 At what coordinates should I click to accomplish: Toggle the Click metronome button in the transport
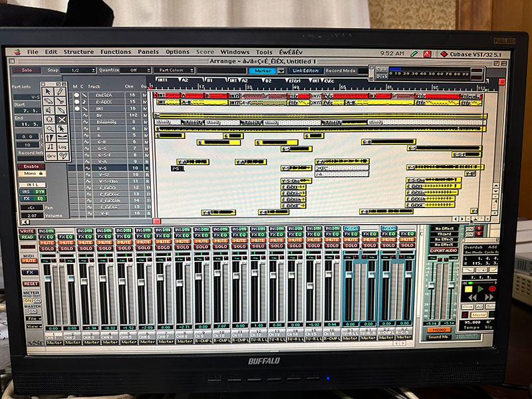click(x=467, y=307)
